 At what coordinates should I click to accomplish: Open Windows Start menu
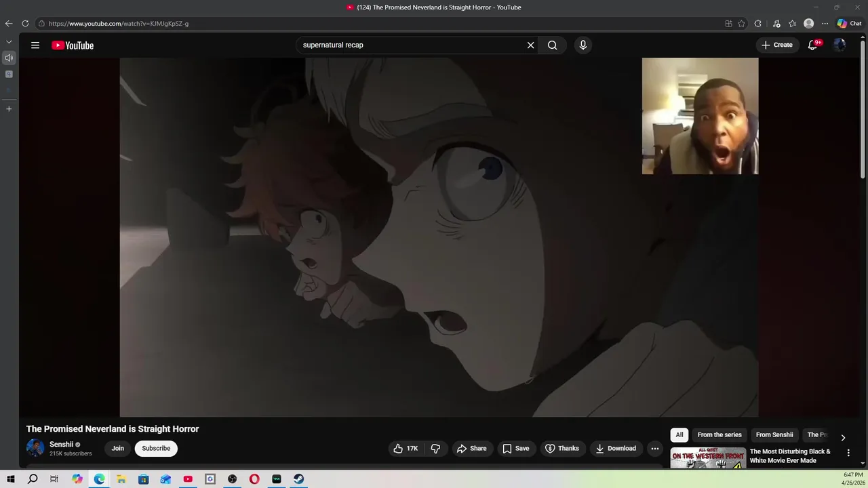[x=10, y=479]
